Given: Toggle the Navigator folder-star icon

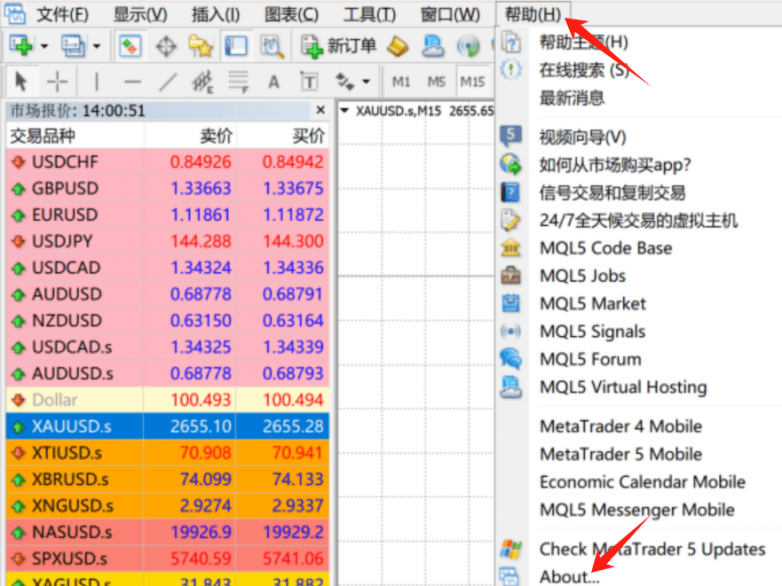Looking at the screenshot, I should (x=200, y=46).
